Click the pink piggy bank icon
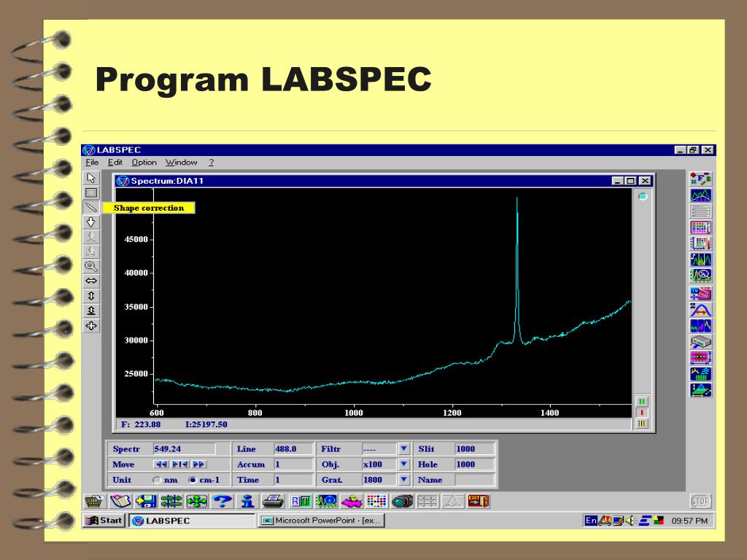This screenshot has height=560, width=747. [x=352, y=501]
